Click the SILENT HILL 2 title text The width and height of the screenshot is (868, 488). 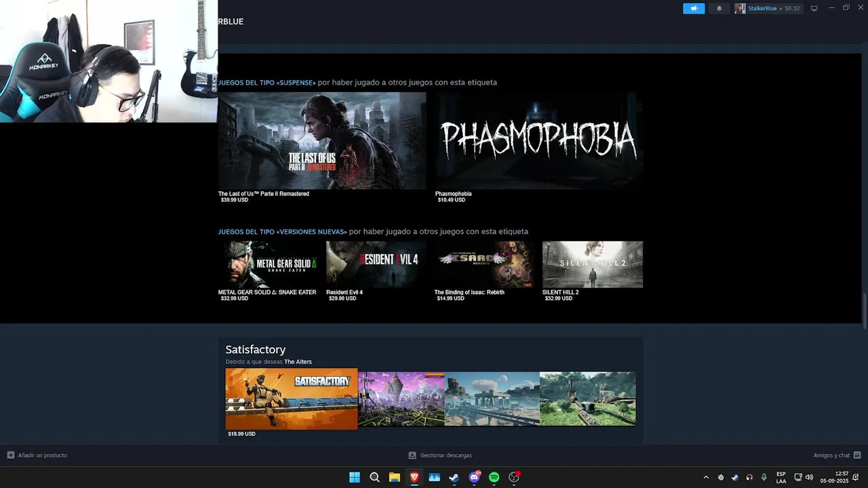tap(561, 292)
